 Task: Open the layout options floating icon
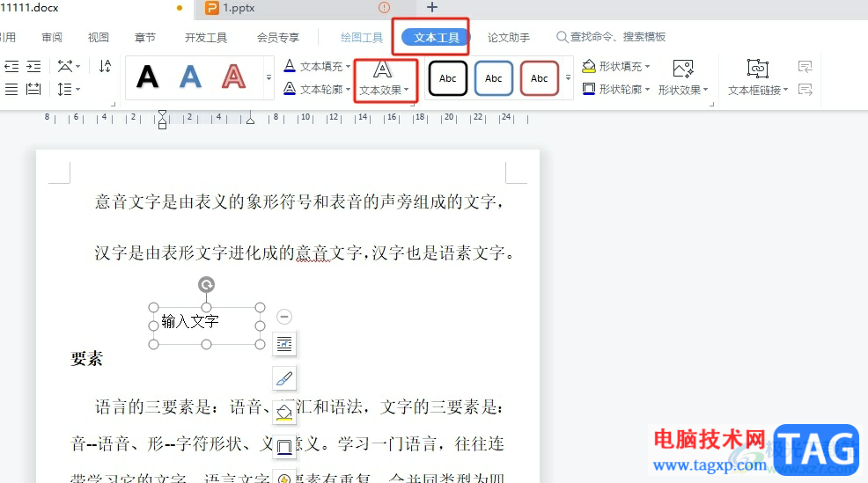[284, 344]
